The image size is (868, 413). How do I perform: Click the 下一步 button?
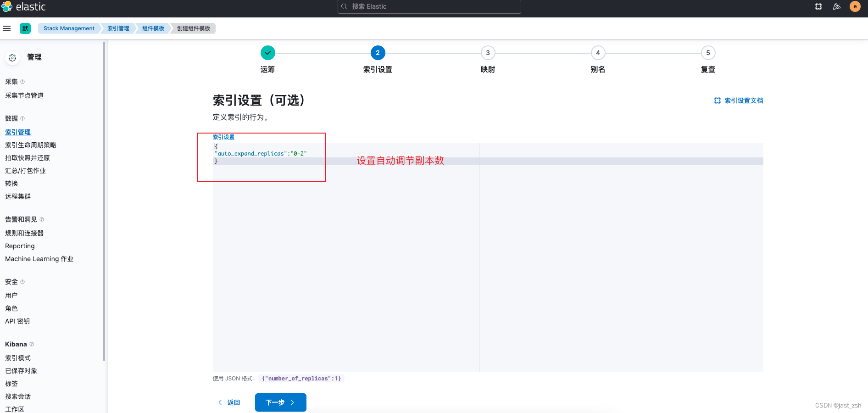click(x=281, y=402)
